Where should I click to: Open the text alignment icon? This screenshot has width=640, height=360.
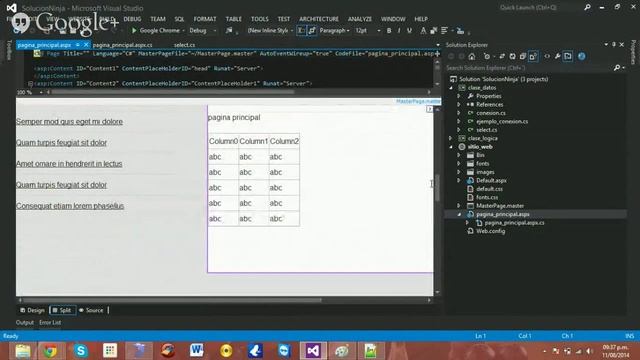point(444,31)
